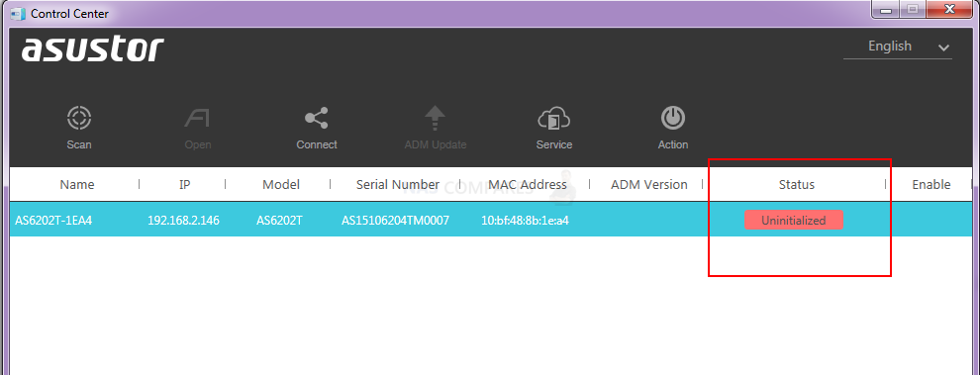Click the Control Center title bar icon
The image size is (980, 375).
[x=18, y=13]
